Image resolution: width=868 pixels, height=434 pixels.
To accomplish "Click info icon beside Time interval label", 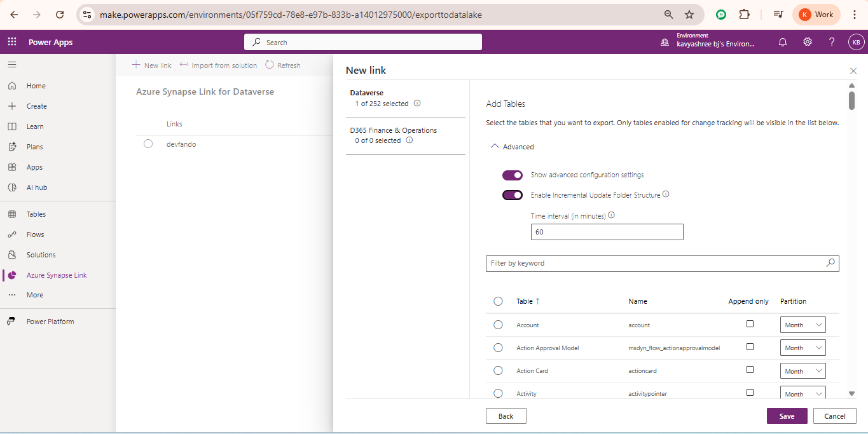I will [x=611, y=215].
